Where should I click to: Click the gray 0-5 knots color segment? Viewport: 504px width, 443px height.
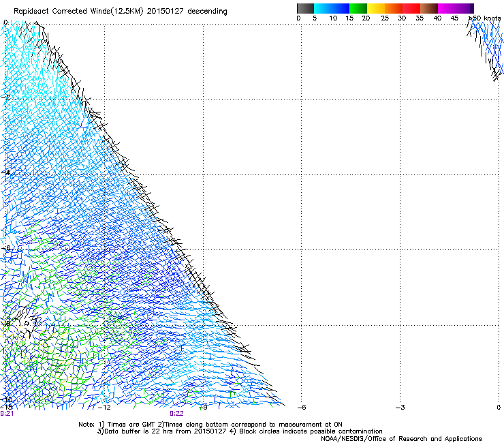(305, 8)
